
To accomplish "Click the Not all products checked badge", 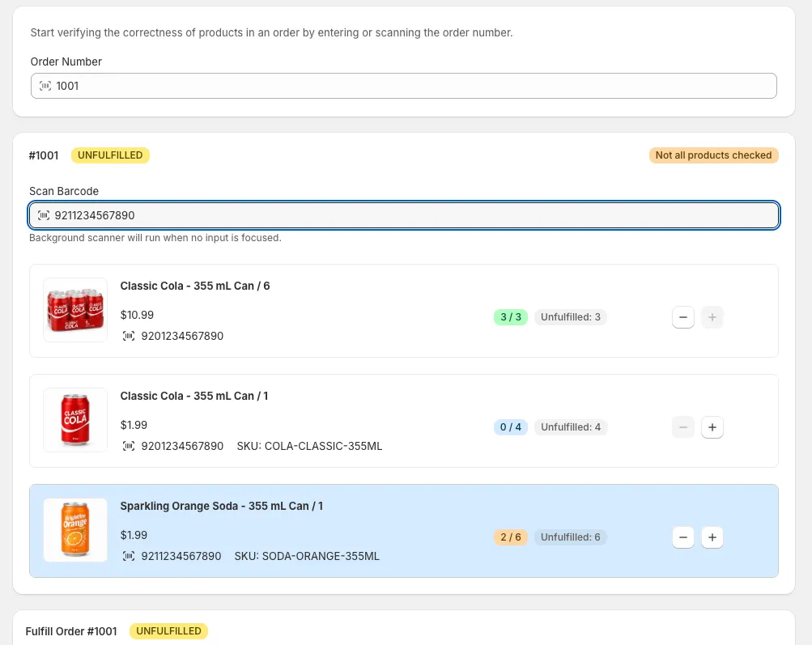I will [x=713, y=155].
